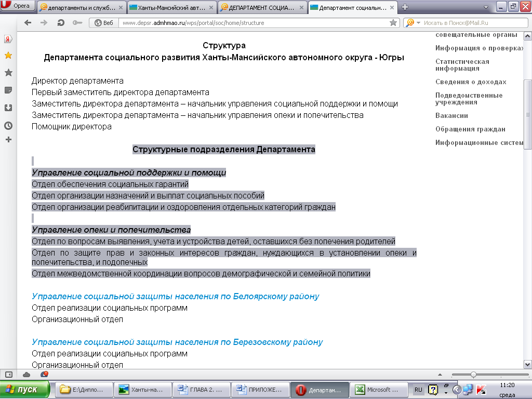The height and width of the screenshot is (399, 532).
Task: Open the Opera Link cloud icon
Action: tap(26, 375)
